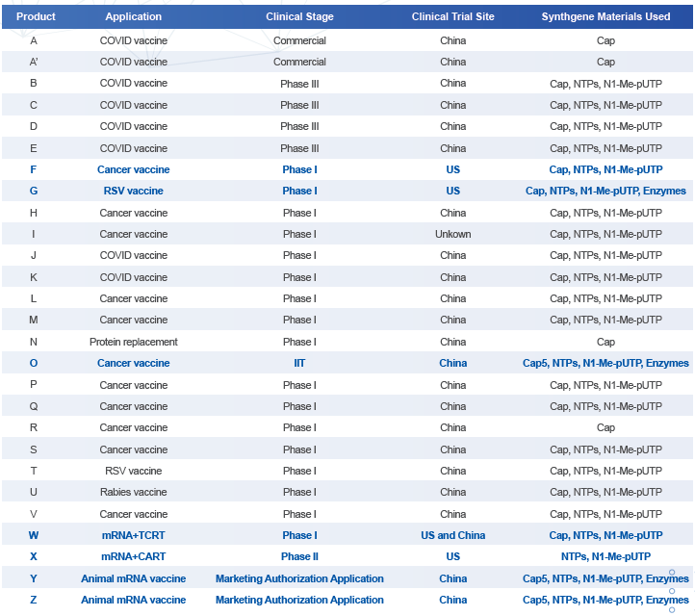The height and width of the screenshot is (616, 695).
Task: Click 'Protein replacement' application cell
Action: point(134,342)
